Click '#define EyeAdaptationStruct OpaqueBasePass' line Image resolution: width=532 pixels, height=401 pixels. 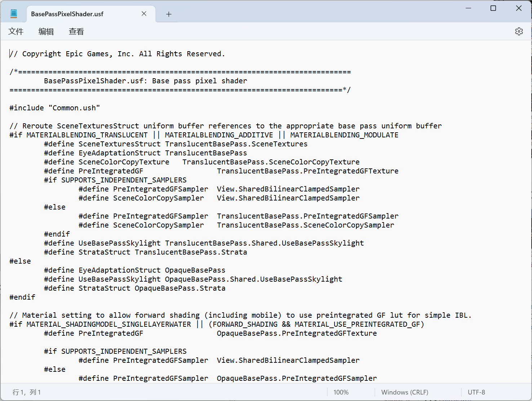coord(135,270)
